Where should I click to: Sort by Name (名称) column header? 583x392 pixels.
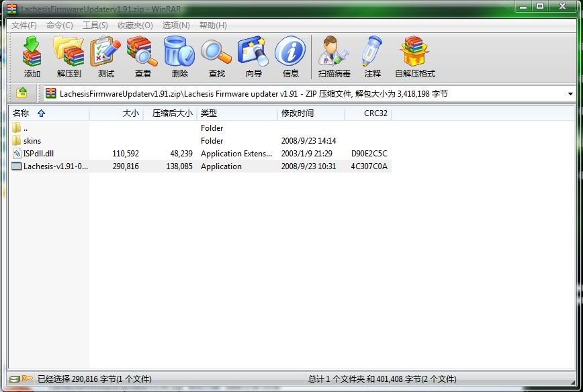(x=49, y=113)
